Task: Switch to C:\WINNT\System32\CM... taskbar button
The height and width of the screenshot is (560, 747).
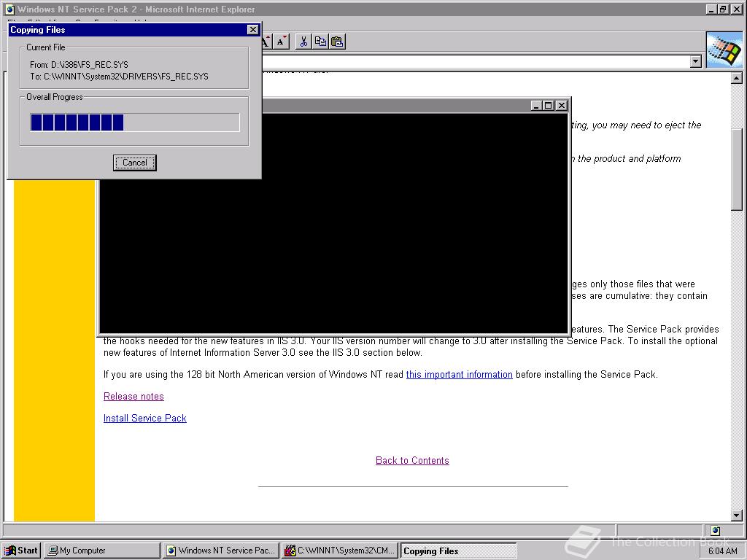Action: pos(340,551)
